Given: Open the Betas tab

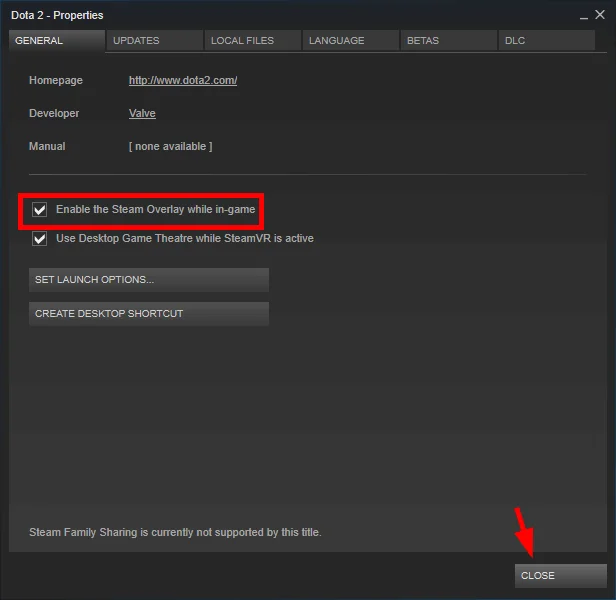Looking at the screenshot, I should coord(449,40).
